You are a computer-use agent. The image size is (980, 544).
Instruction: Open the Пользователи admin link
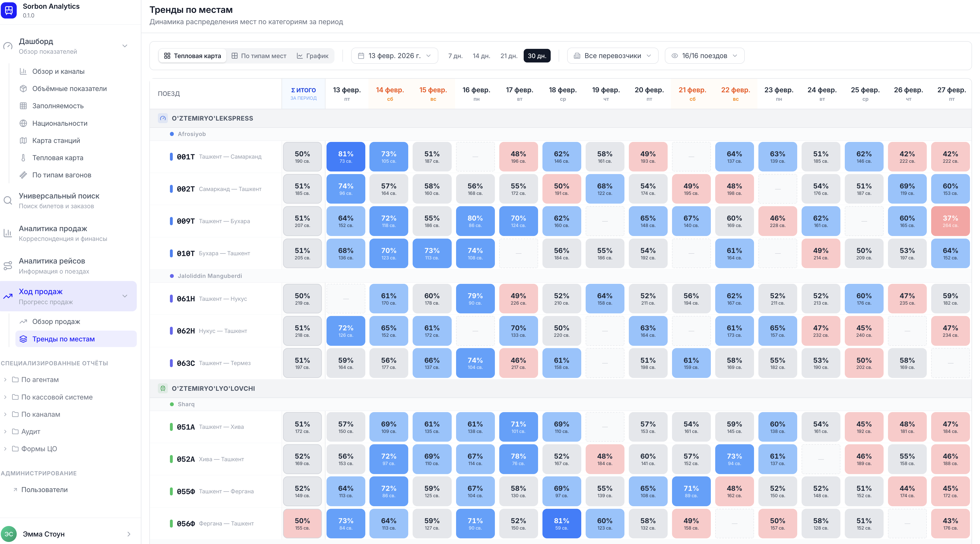44,489
